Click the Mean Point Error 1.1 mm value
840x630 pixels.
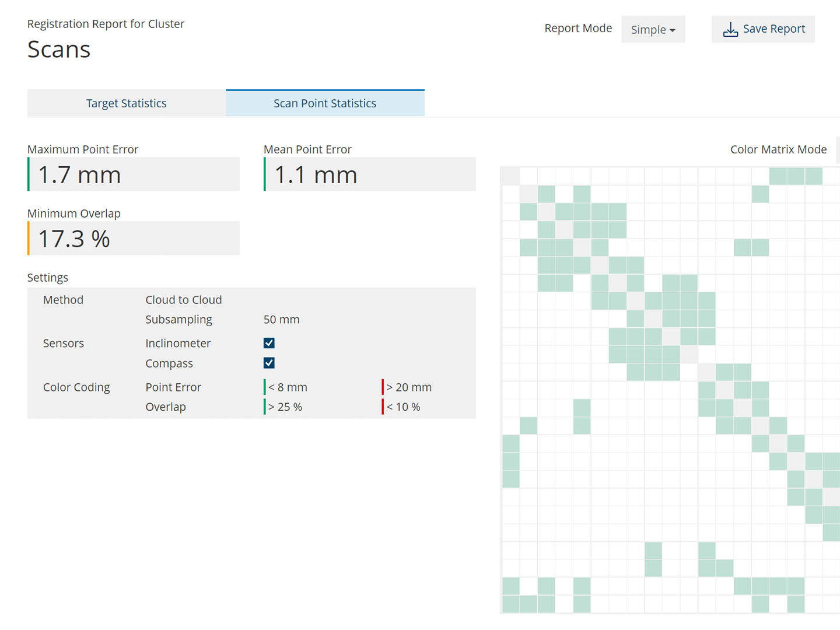(x=316, y=174)
